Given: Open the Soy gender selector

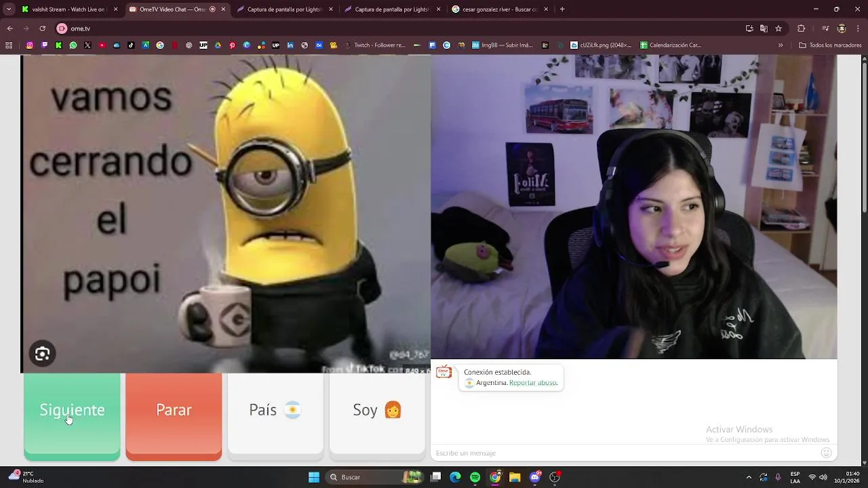Looking at the screenshot, I should pyautogui.click(x=377, y=413).
